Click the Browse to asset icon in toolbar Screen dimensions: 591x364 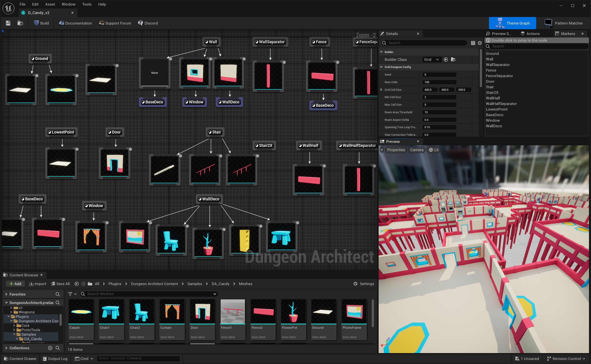coord(20,23)
